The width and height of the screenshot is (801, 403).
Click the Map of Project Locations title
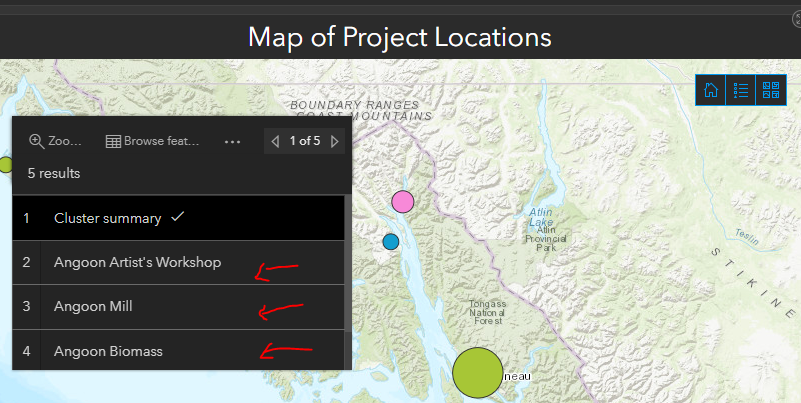point(400,37)
